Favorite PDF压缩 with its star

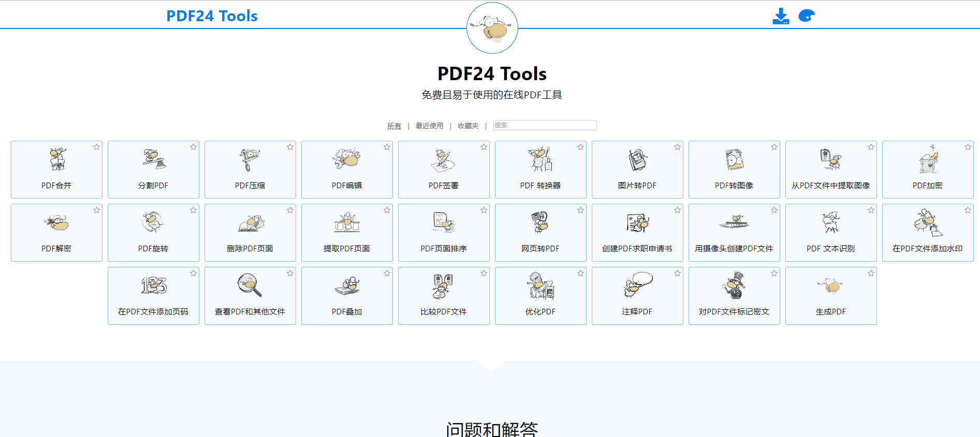pos(290,147)
